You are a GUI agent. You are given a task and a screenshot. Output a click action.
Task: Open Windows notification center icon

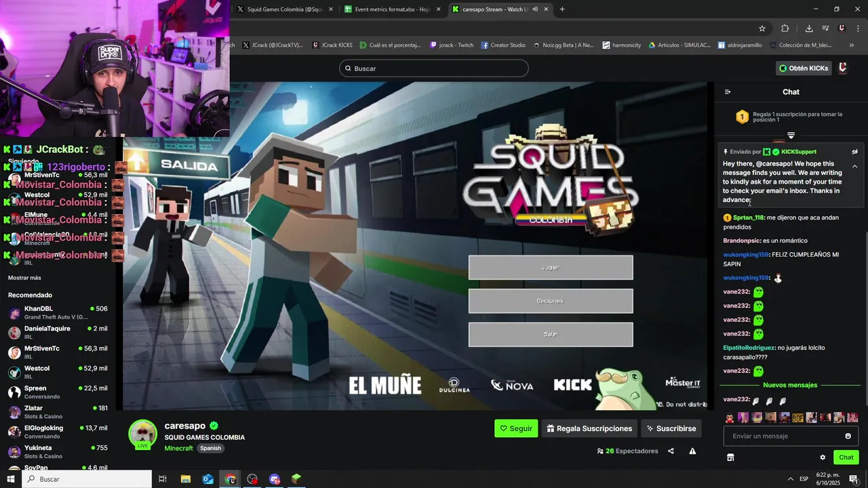point(854,479)
